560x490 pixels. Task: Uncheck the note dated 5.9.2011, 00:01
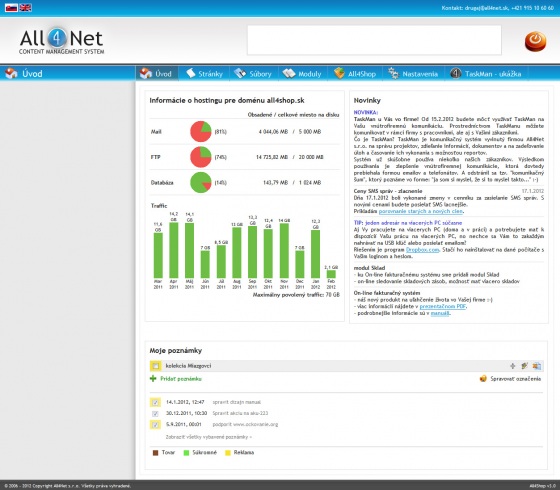[155, 425]
